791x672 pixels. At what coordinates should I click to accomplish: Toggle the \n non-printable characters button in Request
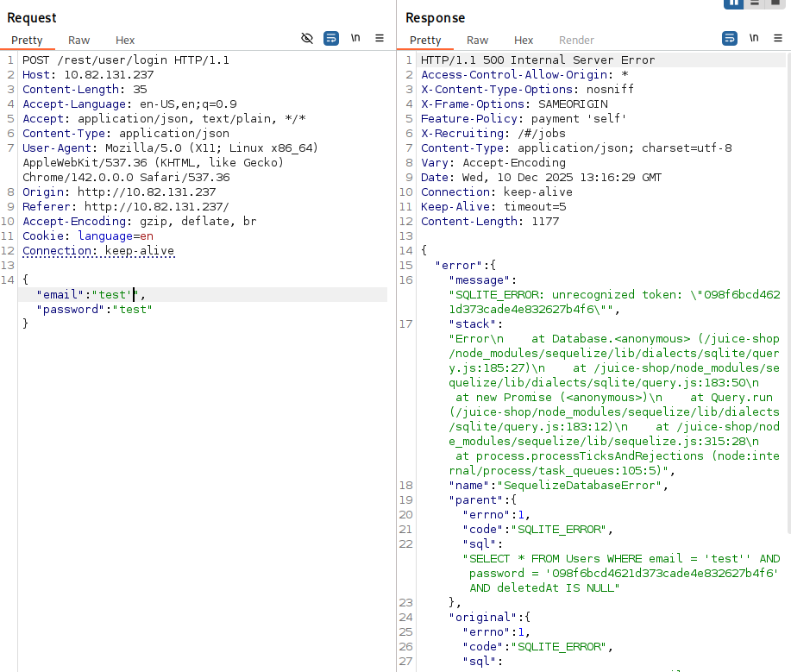point(355,38)
